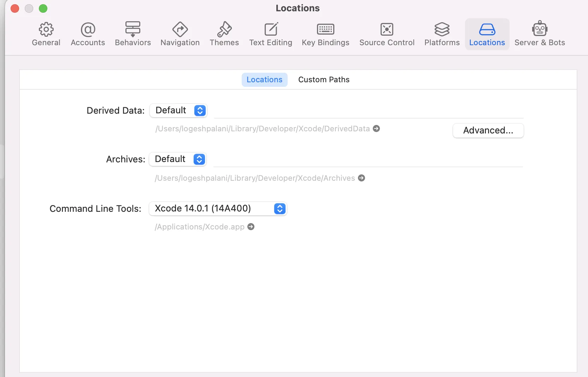Select the Locations sub-tab
This screenshot has height=377, width=588.
coord(264,80)
